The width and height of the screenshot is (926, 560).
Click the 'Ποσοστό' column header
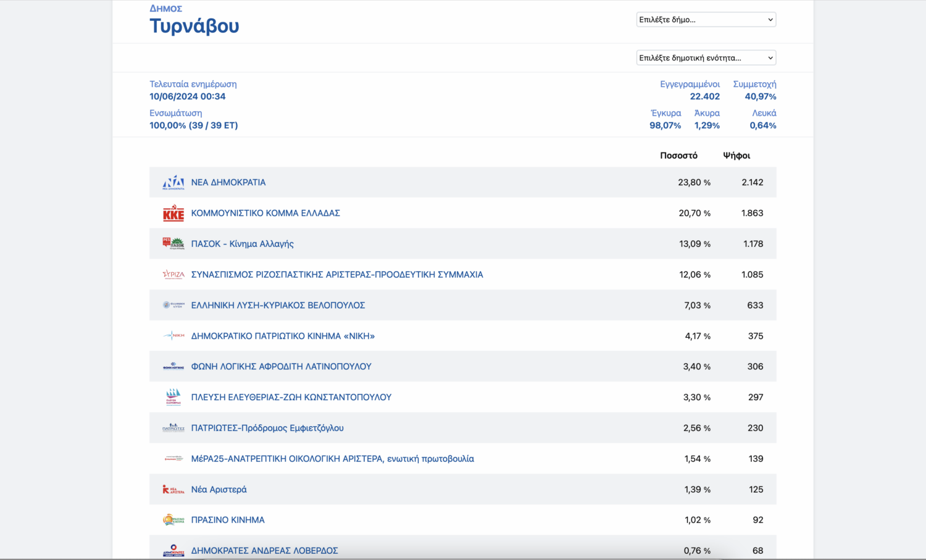(678, 156)
